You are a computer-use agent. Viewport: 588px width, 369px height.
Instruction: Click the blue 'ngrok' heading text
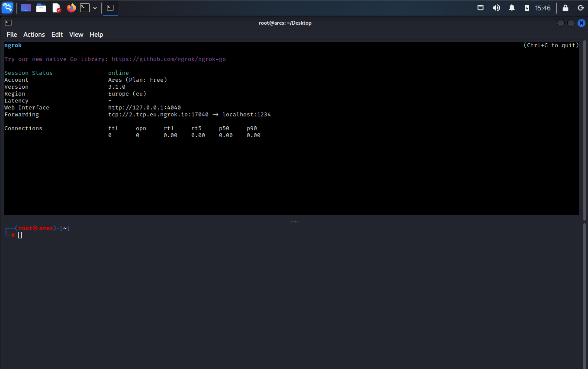(13, 45)
